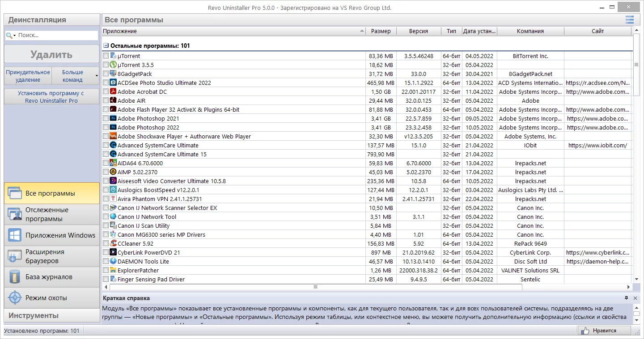Open the hamburger menu icon top right
This screenshot has height=339, width=644.
(x=630, y=20)
